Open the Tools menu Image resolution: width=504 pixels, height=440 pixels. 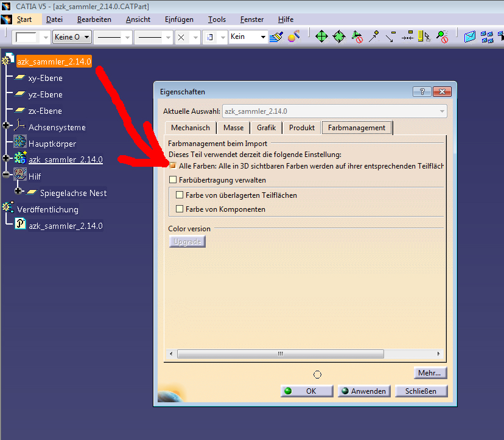(x=217, y=19)
